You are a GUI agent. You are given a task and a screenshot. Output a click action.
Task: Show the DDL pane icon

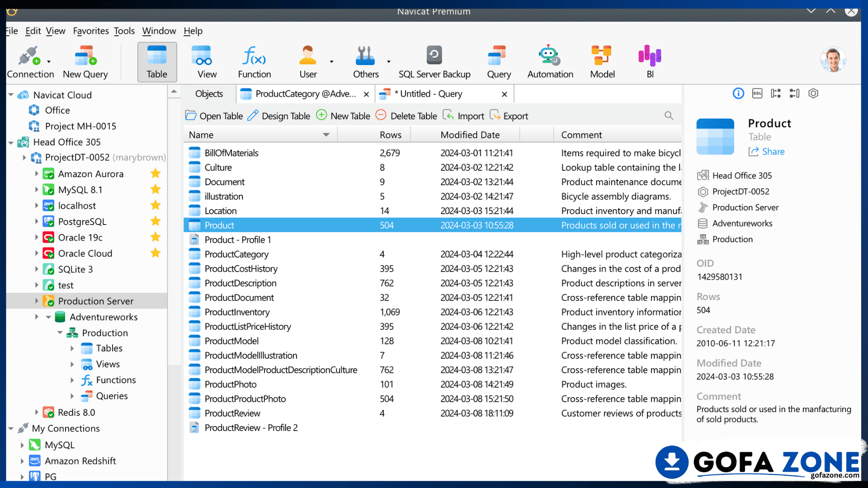point(757,94)
